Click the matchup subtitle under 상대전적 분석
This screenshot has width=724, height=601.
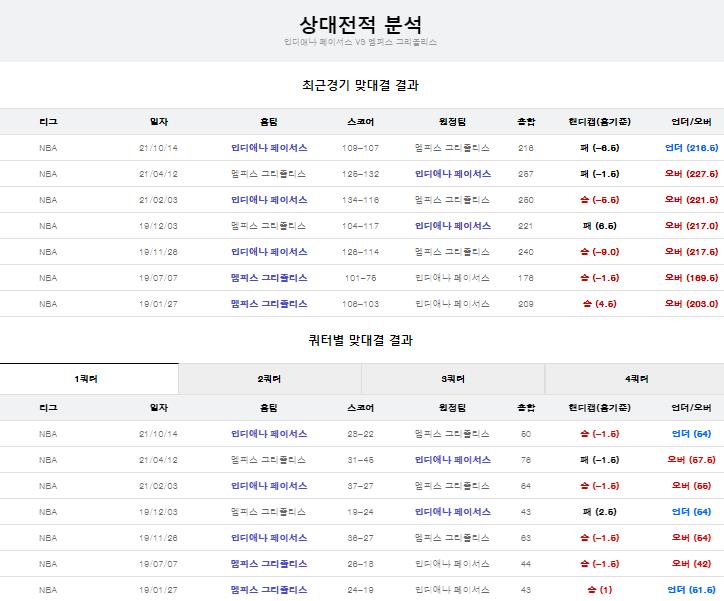[360, 42]
